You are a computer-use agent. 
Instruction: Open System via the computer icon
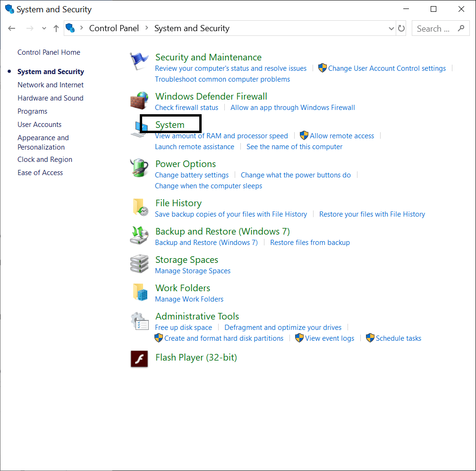click(x=139, y=128)
